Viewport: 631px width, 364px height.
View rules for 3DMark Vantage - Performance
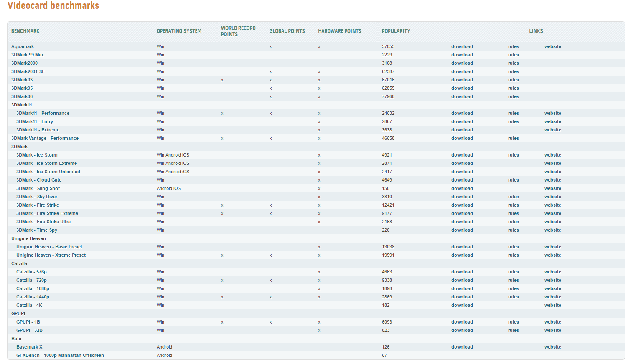(513, 138)
